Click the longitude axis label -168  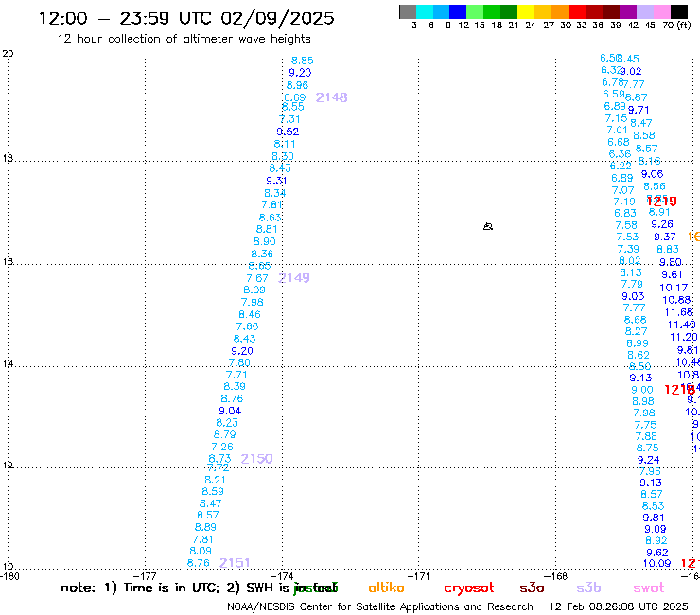(557, 576)
